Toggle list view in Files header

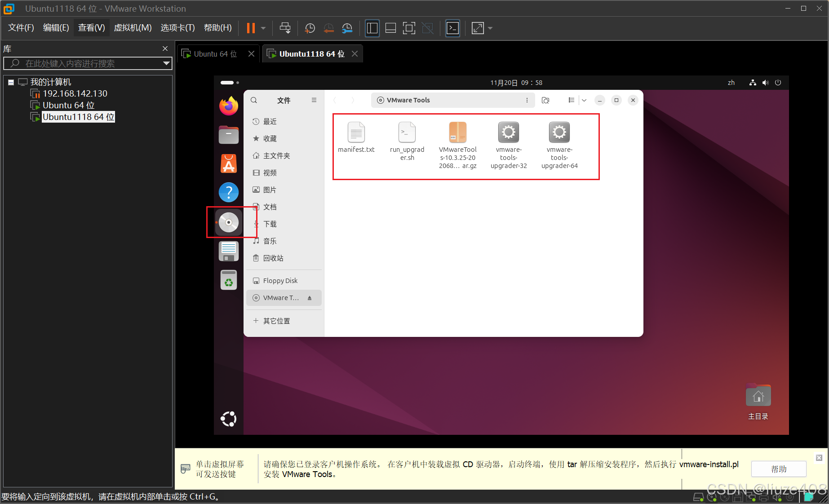[571, 100]
